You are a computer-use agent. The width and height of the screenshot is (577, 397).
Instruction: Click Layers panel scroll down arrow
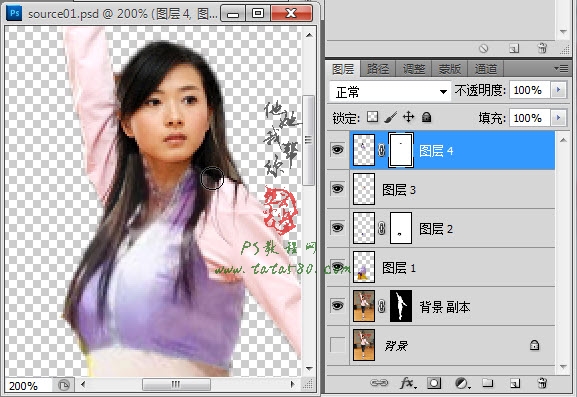click(563, 366)
